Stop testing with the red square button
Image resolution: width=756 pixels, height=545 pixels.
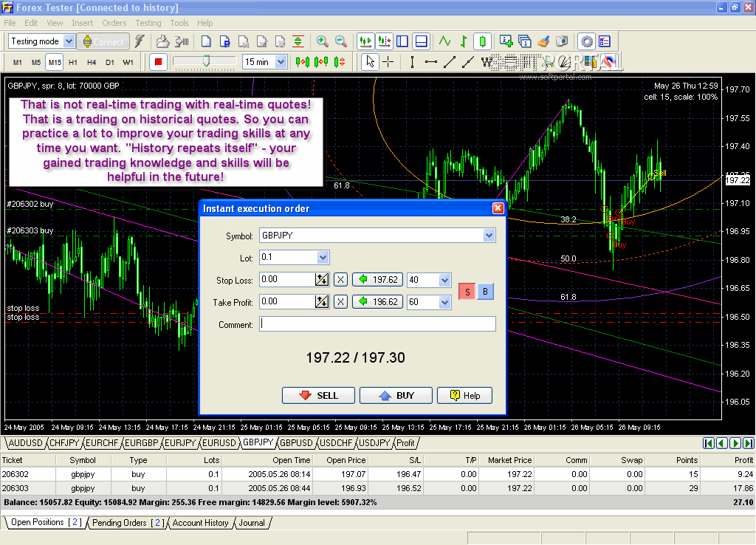[158, 62]
